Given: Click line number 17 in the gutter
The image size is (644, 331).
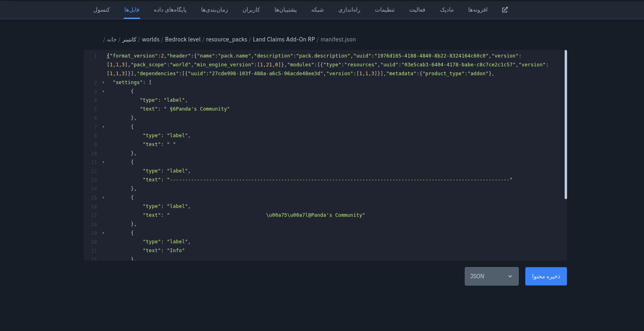Looking at the screenshot, I should 94,215.
